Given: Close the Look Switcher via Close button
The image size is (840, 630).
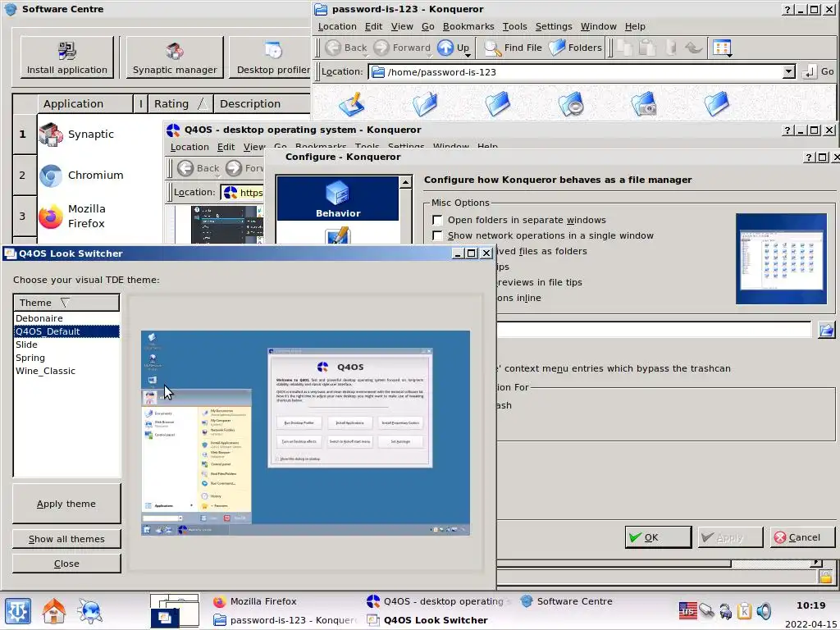Looking at the screenshot, I should pos(66,564).
